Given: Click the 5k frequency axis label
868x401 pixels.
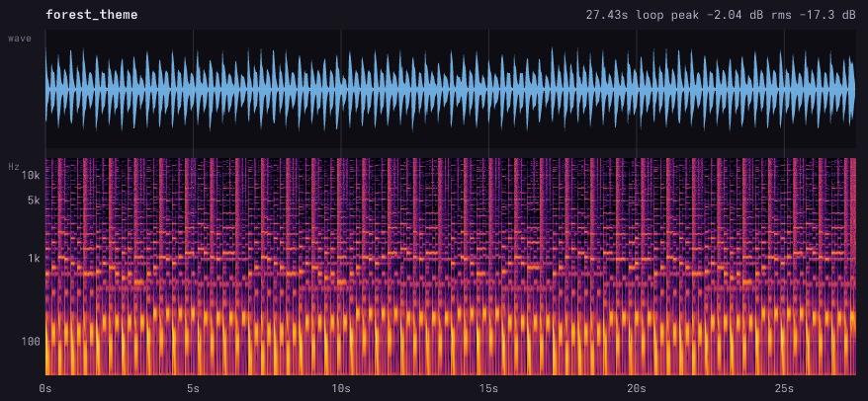Looking at the screenshot, I should coord(33,200).
